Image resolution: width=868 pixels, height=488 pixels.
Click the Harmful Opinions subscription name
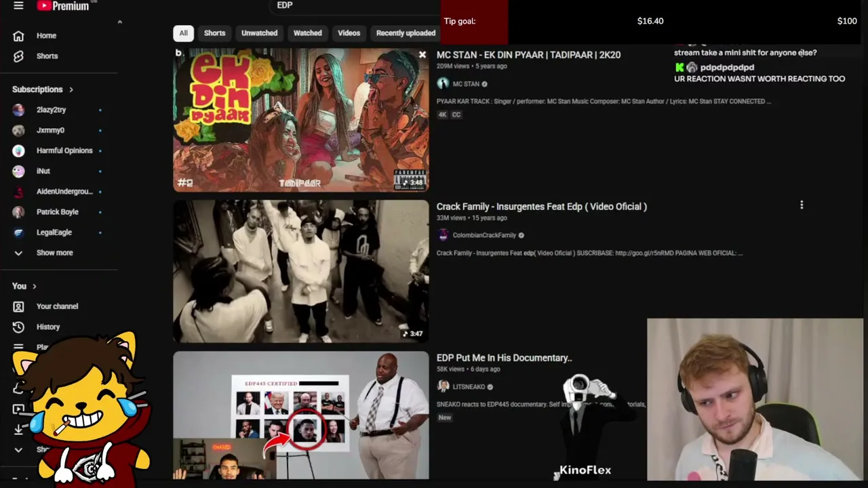pyautogui.click(x=64, y=150)
